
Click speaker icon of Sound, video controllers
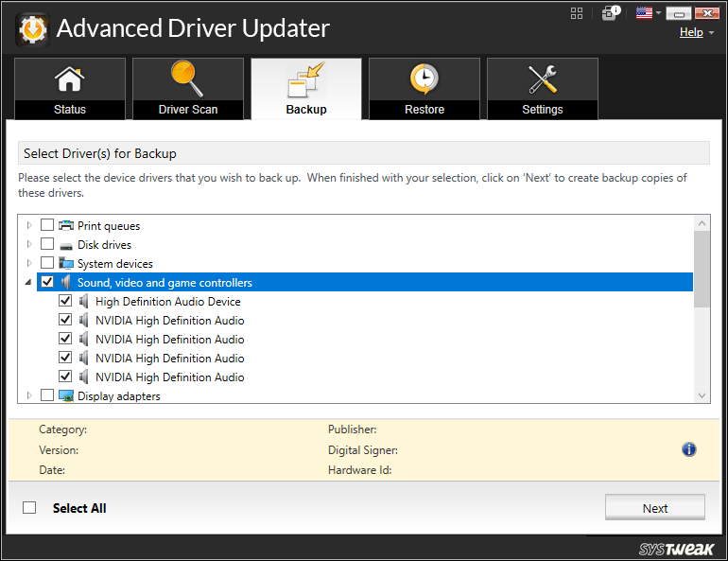tap(66, 282)
